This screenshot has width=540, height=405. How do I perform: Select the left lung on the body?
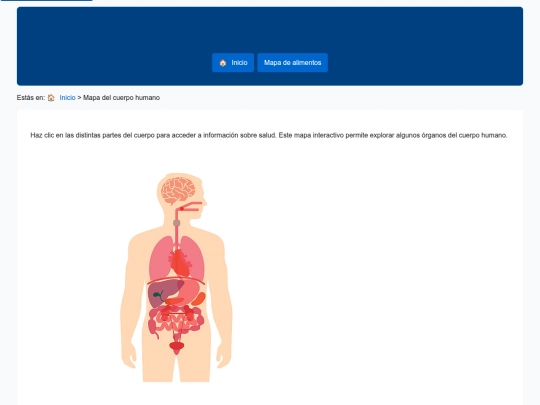(160, 258)
